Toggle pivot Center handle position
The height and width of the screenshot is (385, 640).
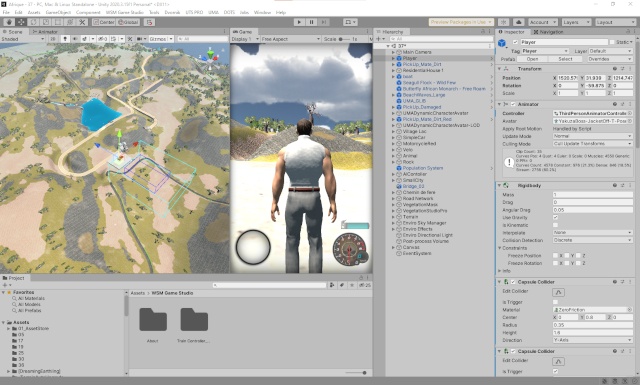coord(104,22)
